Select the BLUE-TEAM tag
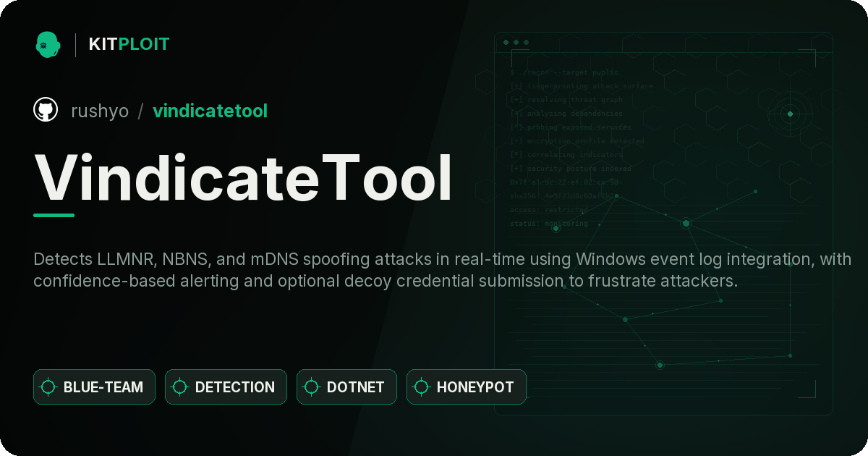This screenshot has width=868, height=456. 94,387
